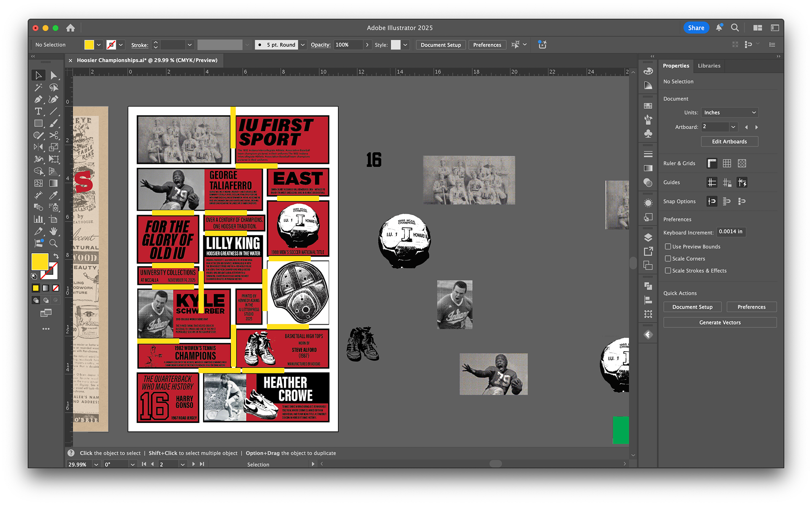Select the Gradient tool in the left toolbar
The width and height of the screenshot is (812, 505).
(54, 183)
